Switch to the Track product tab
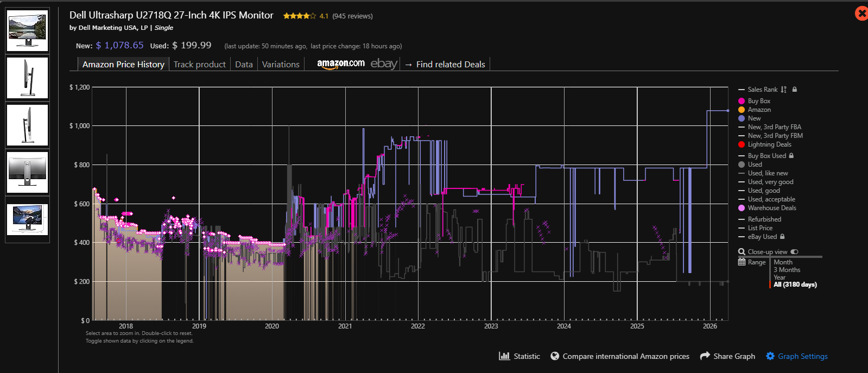The image size is (868, 373). 199,64
